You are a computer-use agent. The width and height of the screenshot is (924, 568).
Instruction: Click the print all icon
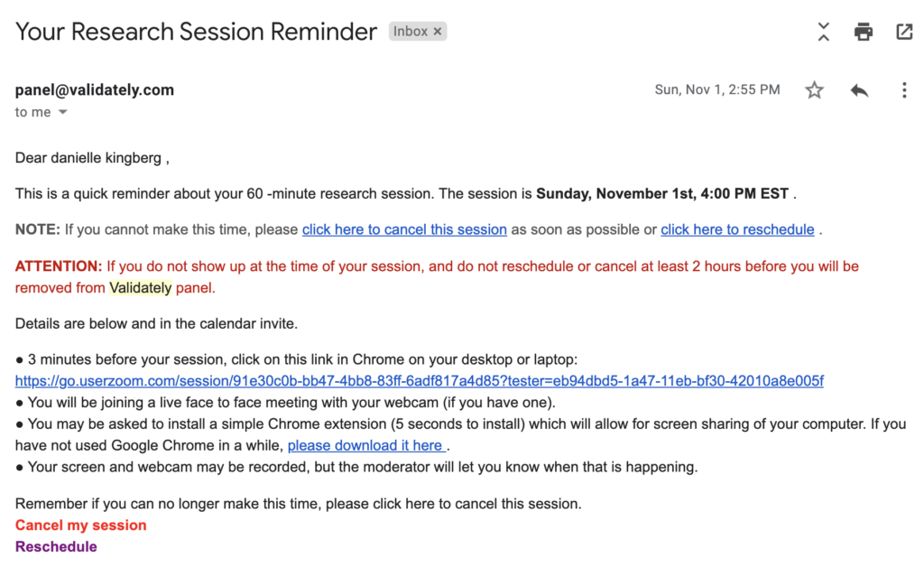864,32
